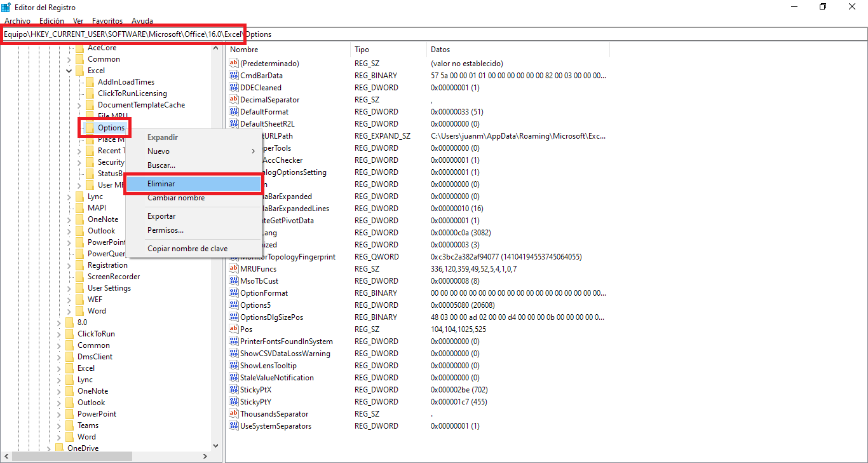Expand the User Settings key
868x463 pixels.
69,288
